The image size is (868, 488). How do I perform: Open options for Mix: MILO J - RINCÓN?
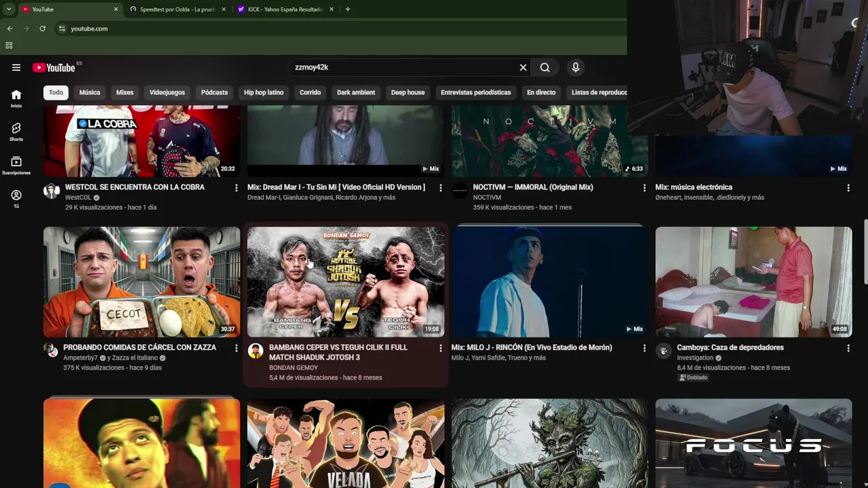pos(644,348)
